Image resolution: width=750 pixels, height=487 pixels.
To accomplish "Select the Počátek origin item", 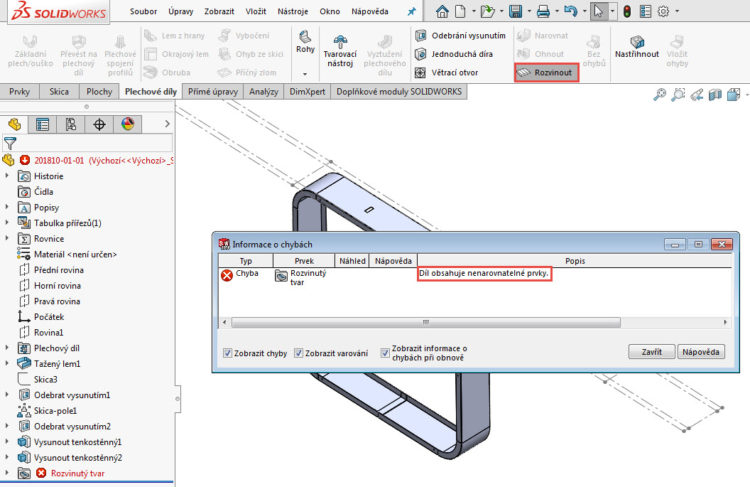I will point(49,317).
